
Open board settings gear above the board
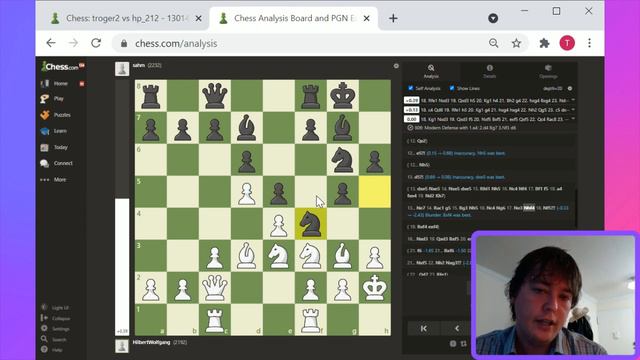click(396, 66)
